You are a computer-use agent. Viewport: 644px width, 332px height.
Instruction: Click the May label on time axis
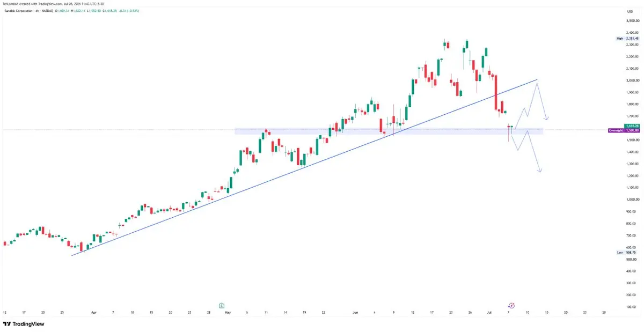tap(228, 312)
